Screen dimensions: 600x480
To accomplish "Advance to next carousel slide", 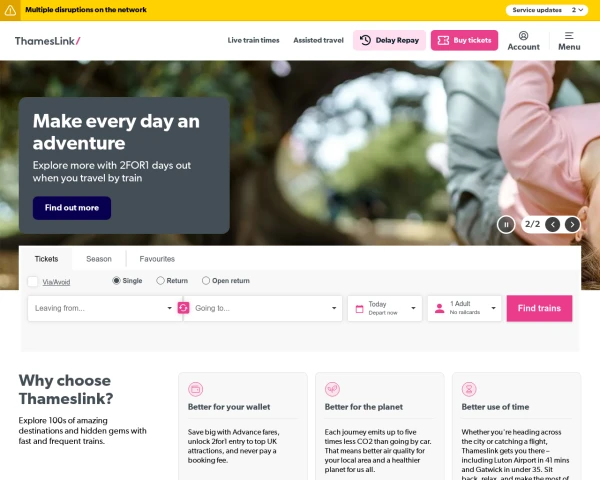I will coord(572,225).
